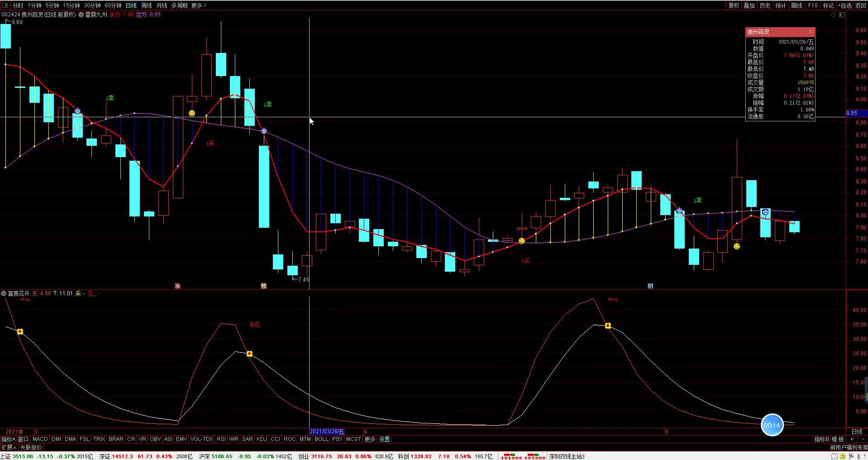The image size is (868, 460).
Task: Click the plus zoom button at bottom right
Action: point(852,439)
